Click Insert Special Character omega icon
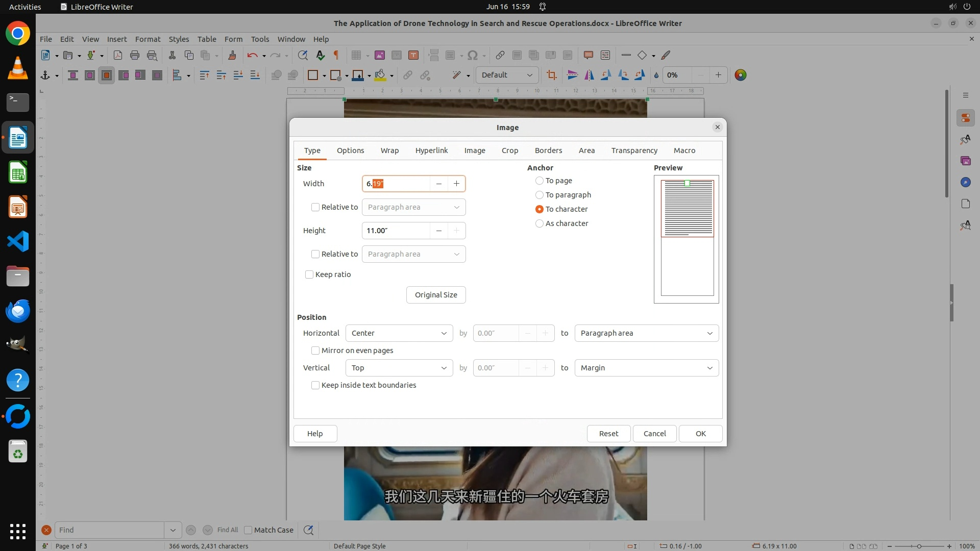 click(x=473, y=55)
